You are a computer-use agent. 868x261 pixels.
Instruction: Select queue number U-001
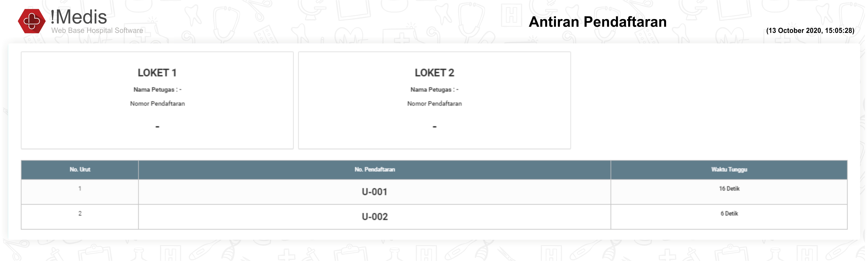[x=374, y=192]
